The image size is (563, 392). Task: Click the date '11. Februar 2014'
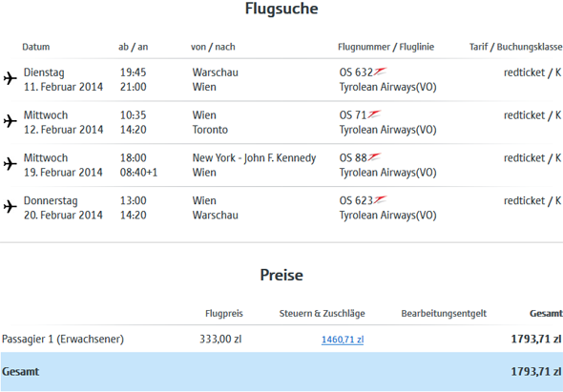coord(63,87)
